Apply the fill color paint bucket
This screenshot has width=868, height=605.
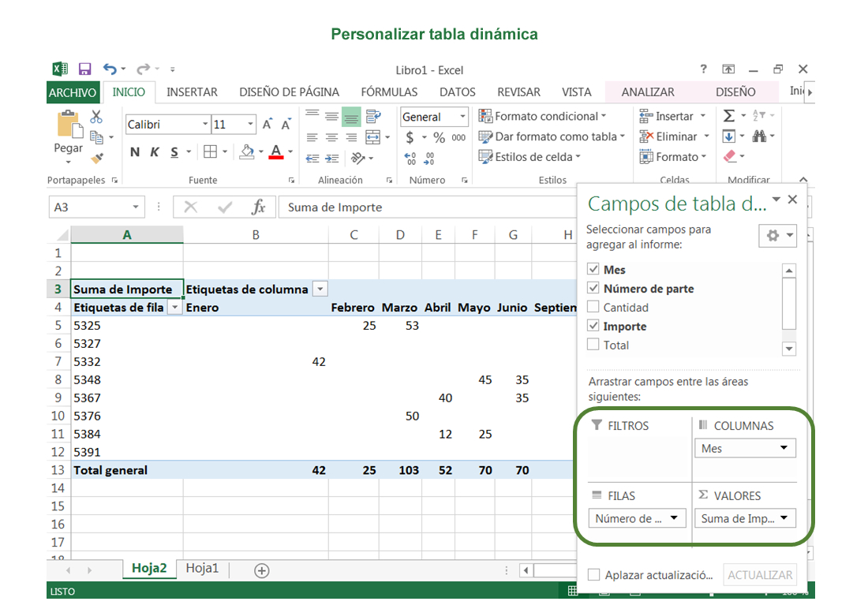pos(247,152)
